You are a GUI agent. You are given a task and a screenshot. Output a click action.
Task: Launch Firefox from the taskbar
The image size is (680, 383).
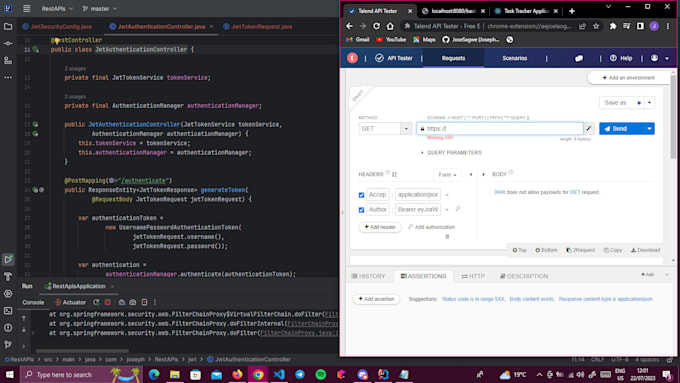(237, 374)
